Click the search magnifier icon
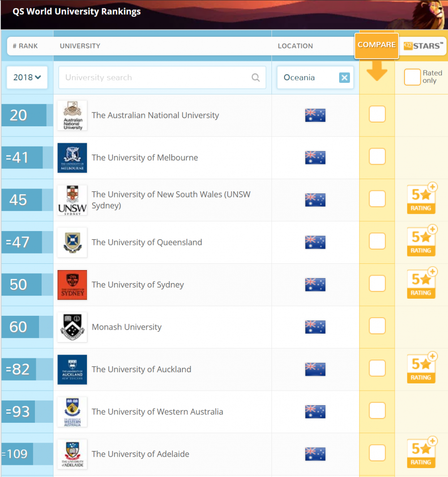 coord(255,77)
